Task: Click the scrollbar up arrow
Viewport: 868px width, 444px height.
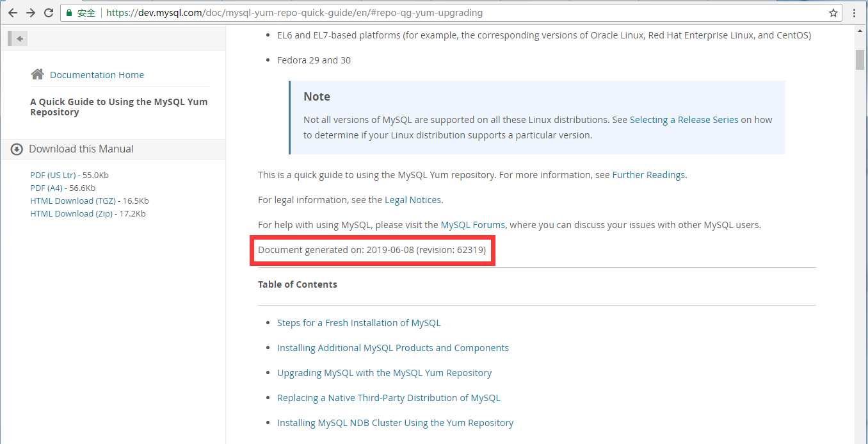Action: 860,32
